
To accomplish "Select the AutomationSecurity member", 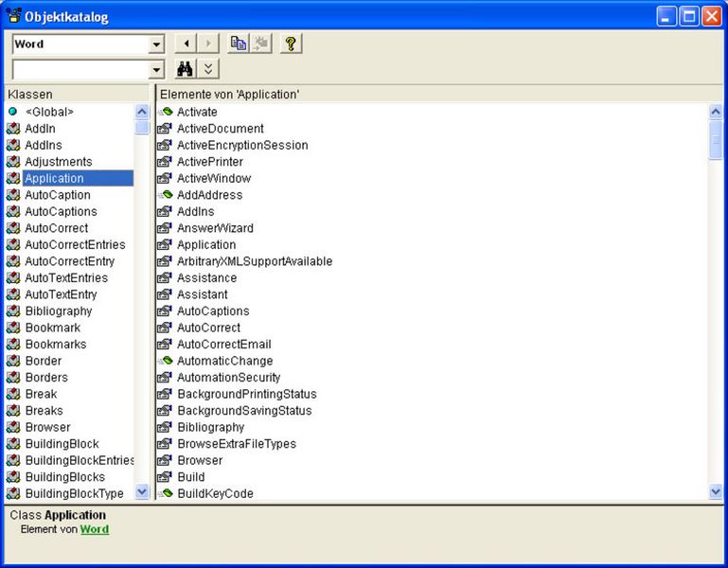I will click(228, 378).
